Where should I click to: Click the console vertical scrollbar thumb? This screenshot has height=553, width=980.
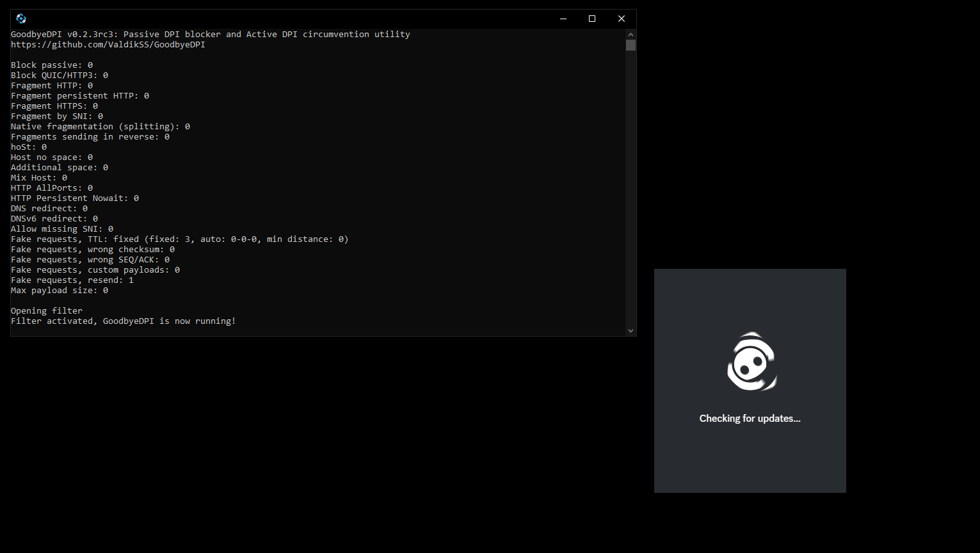[x=631, y=45]
